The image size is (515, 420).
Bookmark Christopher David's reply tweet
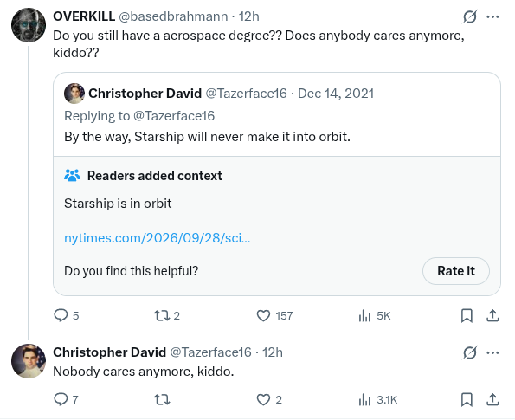click(x=467, y=399)
